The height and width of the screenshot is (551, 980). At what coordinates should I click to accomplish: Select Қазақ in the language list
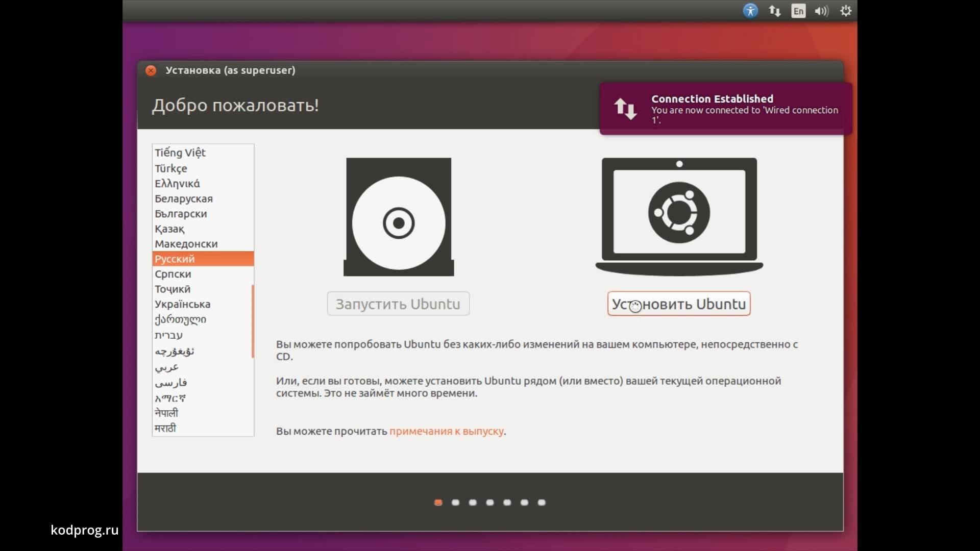203,229
